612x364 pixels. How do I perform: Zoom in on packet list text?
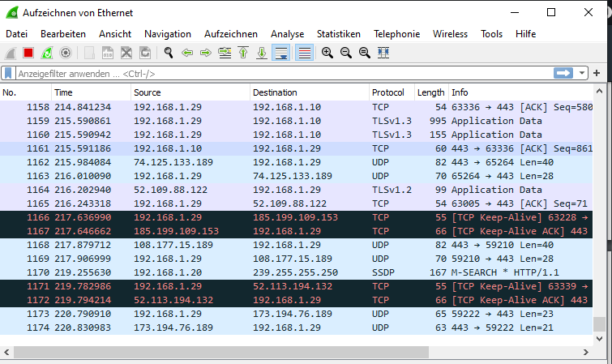click(x=327, y=53)
